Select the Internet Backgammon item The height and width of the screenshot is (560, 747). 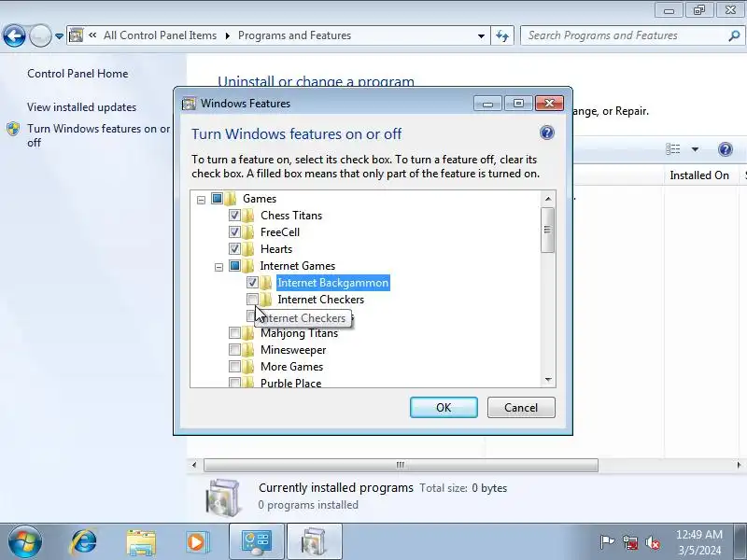pyautogui.click(x=333, y=283)
